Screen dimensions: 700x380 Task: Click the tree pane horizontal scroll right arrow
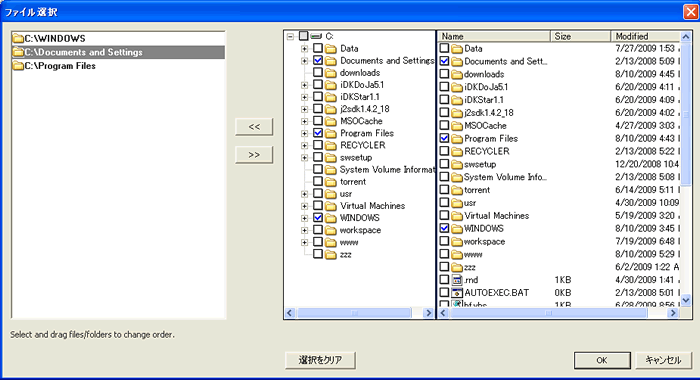tap(429, 313)
